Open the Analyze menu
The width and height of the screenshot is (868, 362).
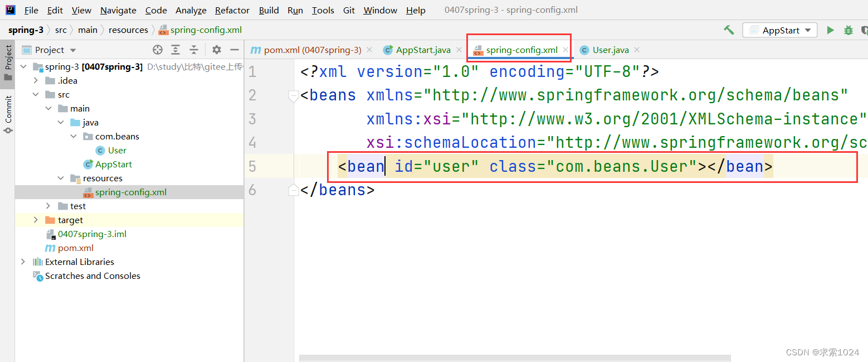[191, 10]
